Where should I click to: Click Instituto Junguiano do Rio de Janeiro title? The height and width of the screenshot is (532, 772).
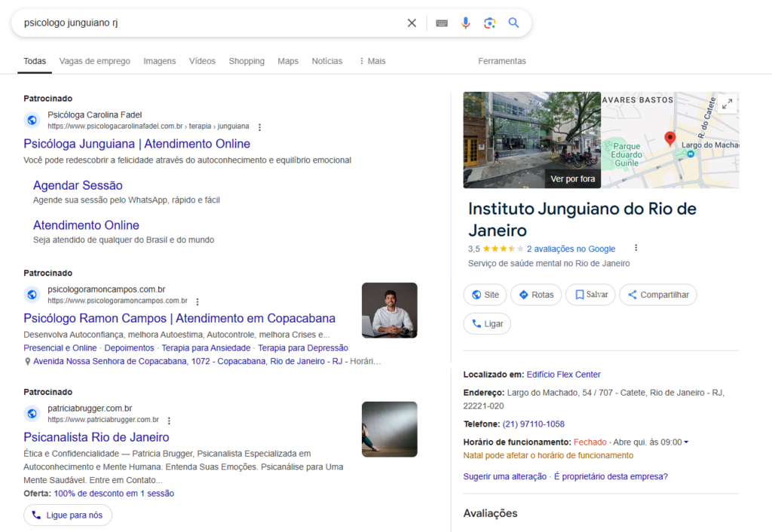pyautogui.click(x=582, y=219)
